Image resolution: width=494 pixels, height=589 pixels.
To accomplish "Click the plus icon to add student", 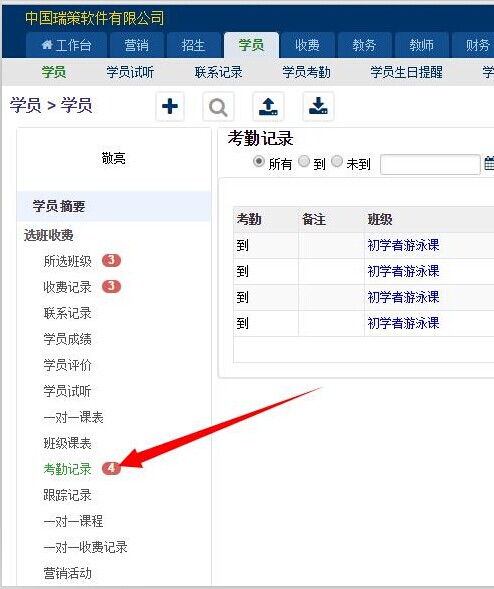I will point(170,106).
